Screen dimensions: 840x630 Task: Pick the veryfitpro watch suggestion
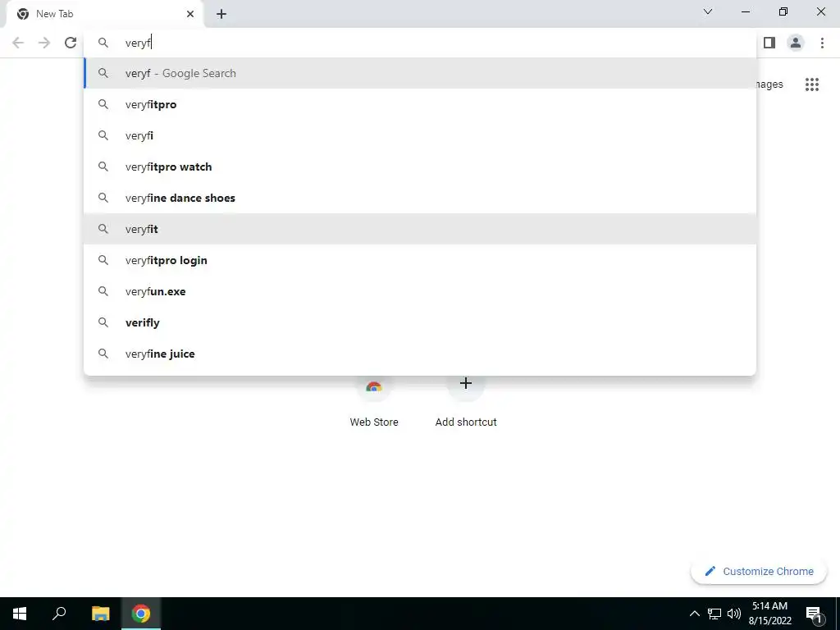coord(420,167)
